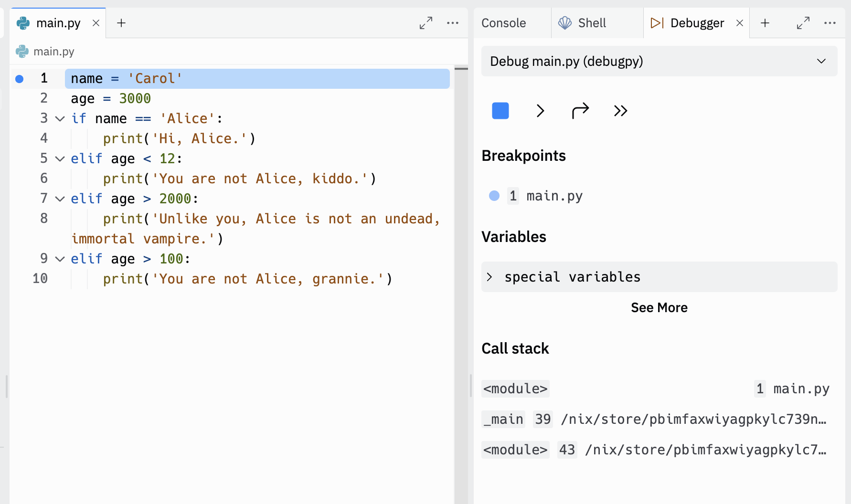Expand the special variables row
This screenshot has width=851, height=504.
[x=659, y=277]
